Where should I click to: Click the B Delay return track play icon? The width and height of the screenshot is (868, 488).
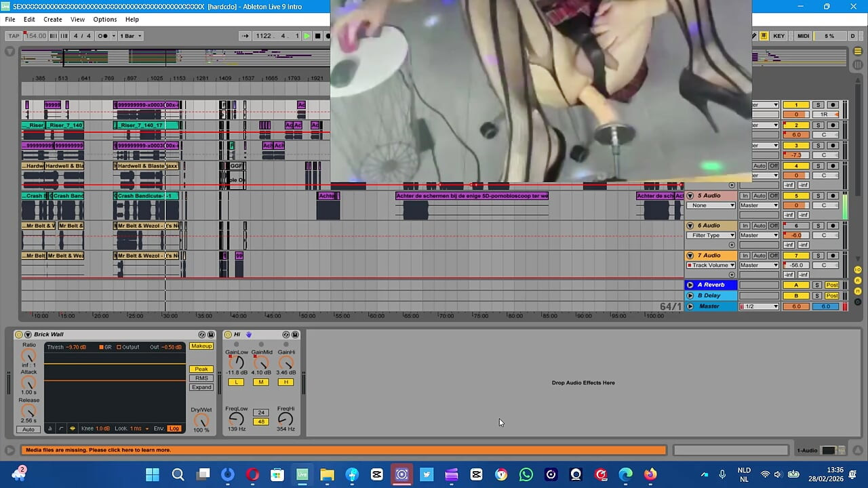(x=690, y=296)
